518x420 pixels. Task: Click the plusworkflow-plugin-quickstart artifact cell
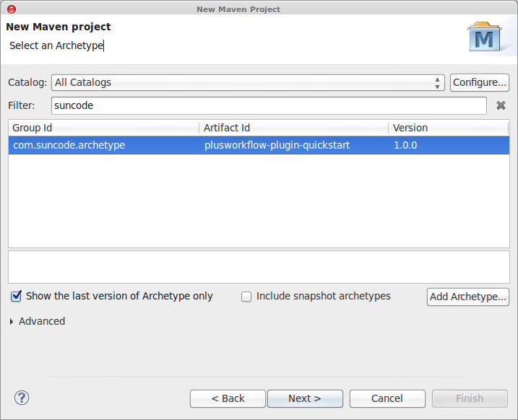coord(277,145)
